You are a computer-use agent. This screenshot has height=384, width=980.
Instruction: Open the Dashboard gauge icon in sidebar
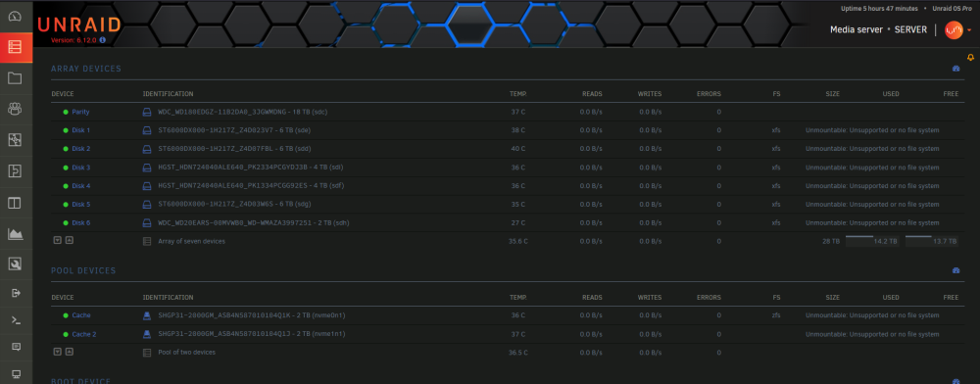pos(15,17)
